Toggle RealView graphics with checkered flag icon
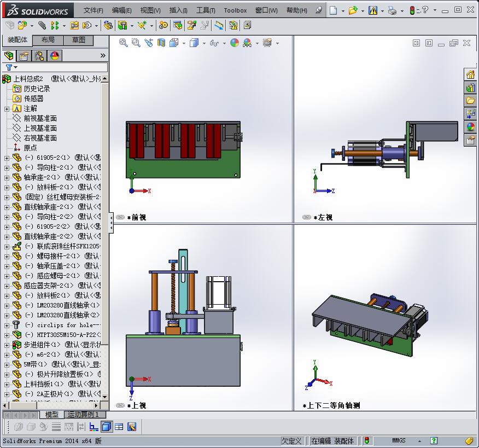Viewport: 479px width, 448px height. click(x=247, y=43)
